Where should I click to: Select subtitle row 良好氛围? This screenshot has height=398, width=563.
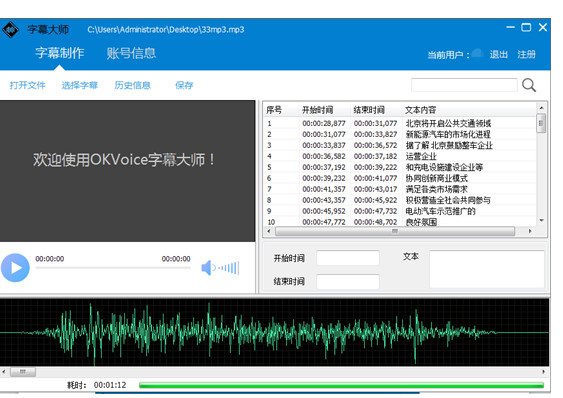click(x=400, y=222)
